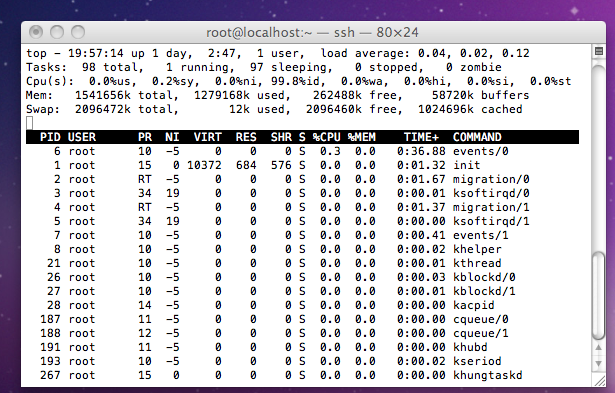Click the root@localhost window title
This screenshot has width=615, height=393.
[x=312, y=32]
